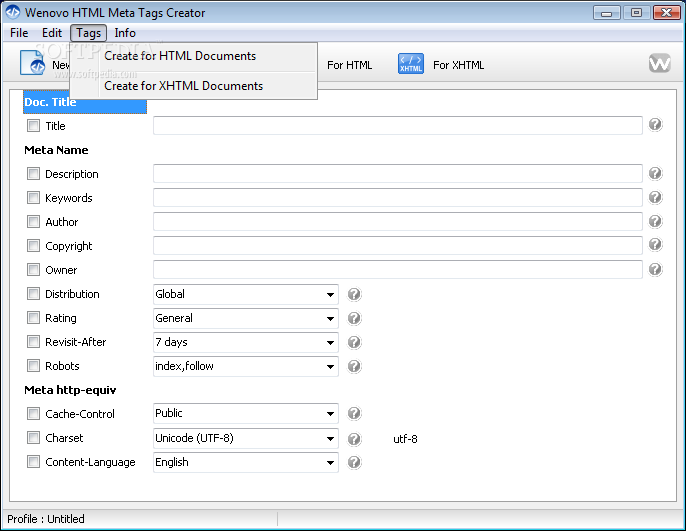Open help icon for Distribution dropdown

(x=354, y=294)
